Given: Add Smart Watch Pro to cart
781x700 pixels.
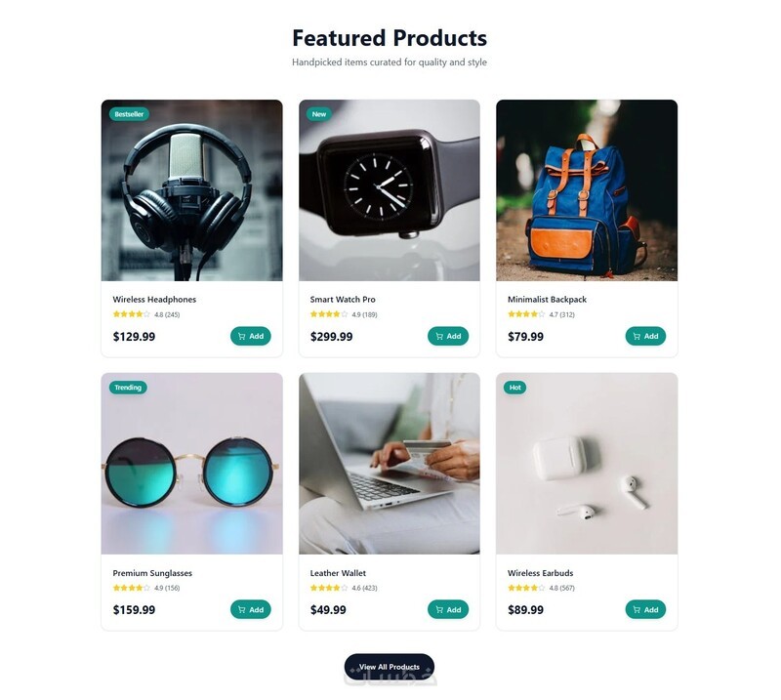Looking at the screenshot, I should coord(448,336).
